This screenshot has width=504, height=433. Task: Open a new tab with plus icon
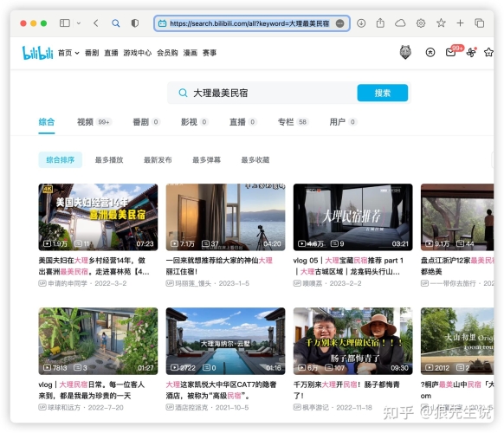point(461,23)
